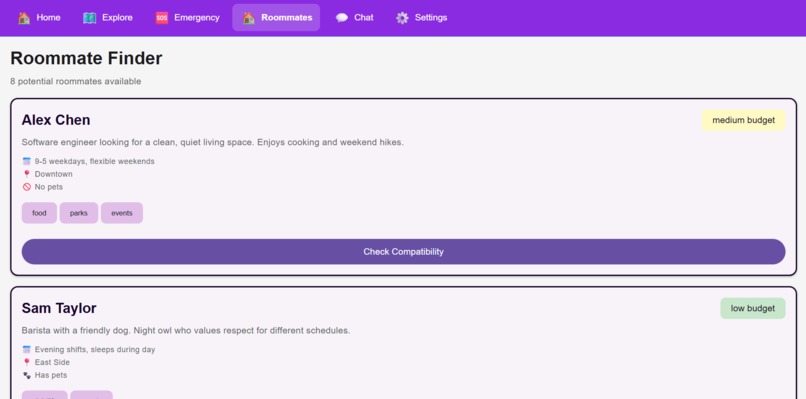This screenshot has height=399, width=806.
Task: Click the events interest tag
Action: (122, 213)
